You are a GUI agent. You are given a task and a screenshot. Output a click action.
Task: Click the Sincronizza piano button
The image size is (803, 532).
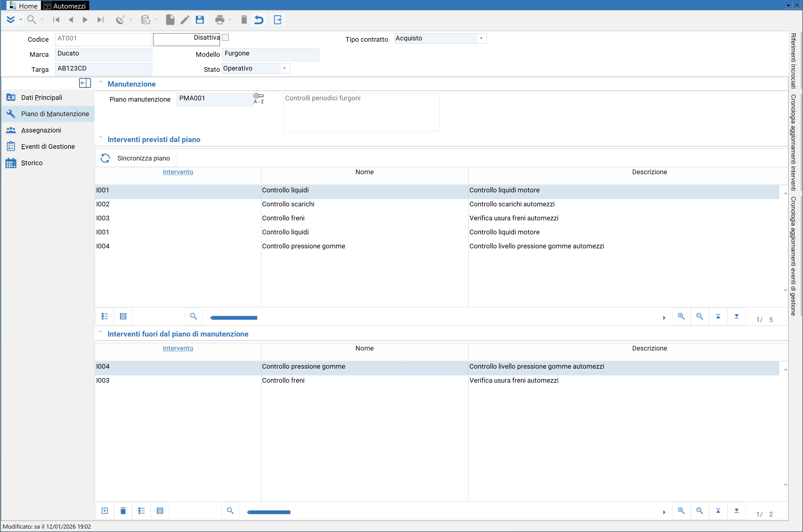(136, 158)
